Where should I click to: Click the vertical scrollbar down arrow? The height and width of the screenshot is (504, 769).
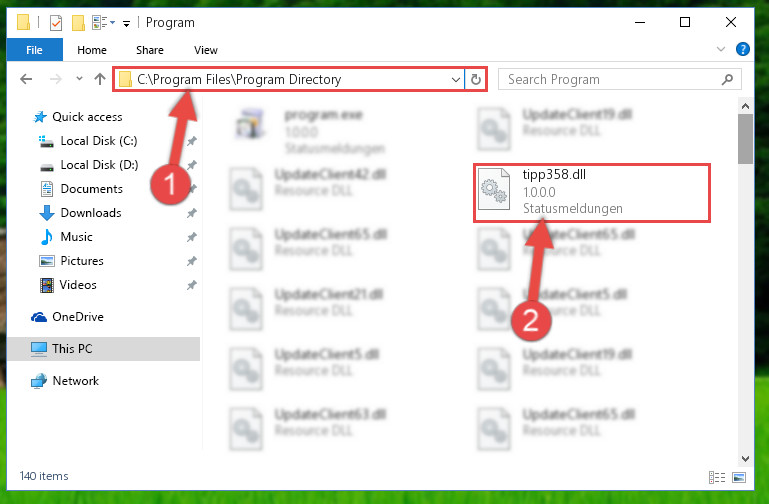(745, 459)
